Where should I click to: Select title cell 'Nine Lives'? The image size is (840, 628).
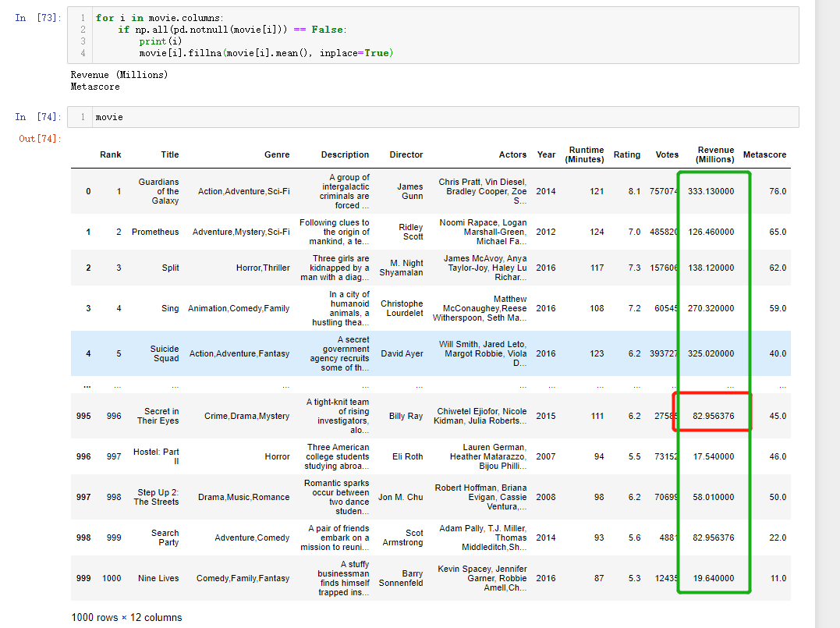[x=158, y=578]
